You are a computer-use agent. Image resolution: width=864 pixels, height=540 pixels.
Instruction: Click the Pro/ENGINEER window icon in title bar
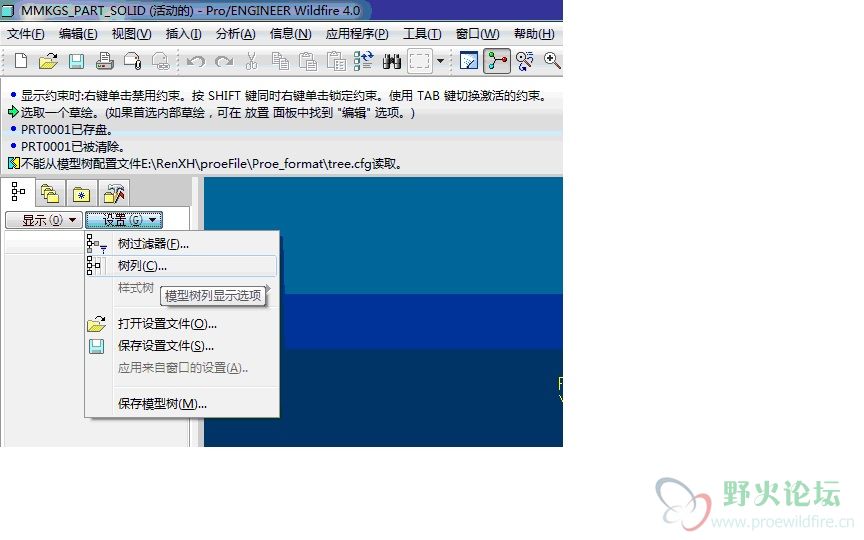pos(8,10)
